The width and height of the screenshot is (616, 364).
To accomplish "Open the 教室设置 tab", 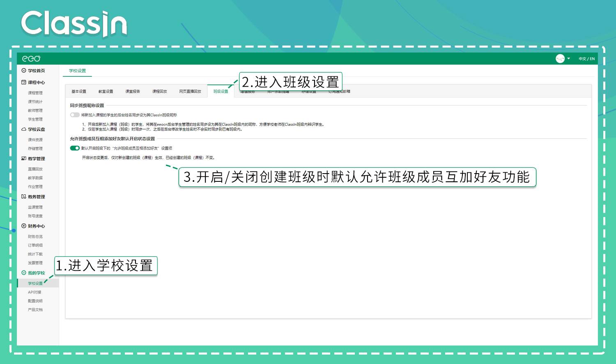I will pyautogui.click(x=106, y=92).
